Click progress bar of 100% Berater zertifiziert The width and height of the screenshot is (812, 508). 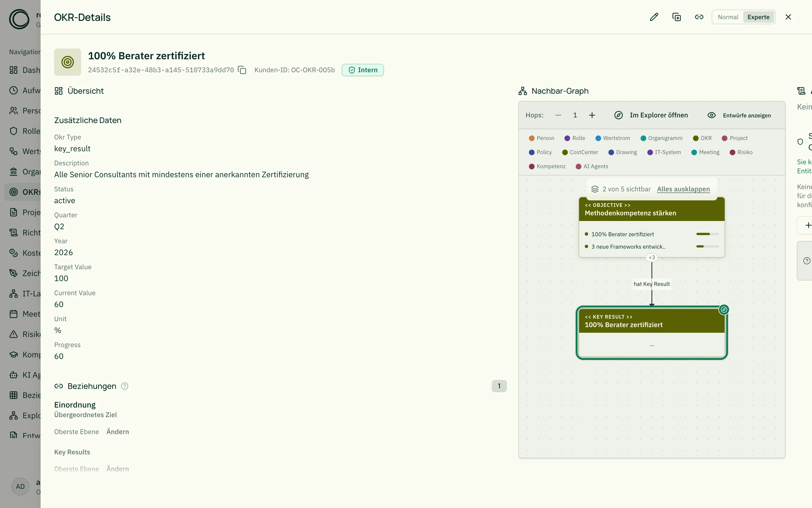707,234
